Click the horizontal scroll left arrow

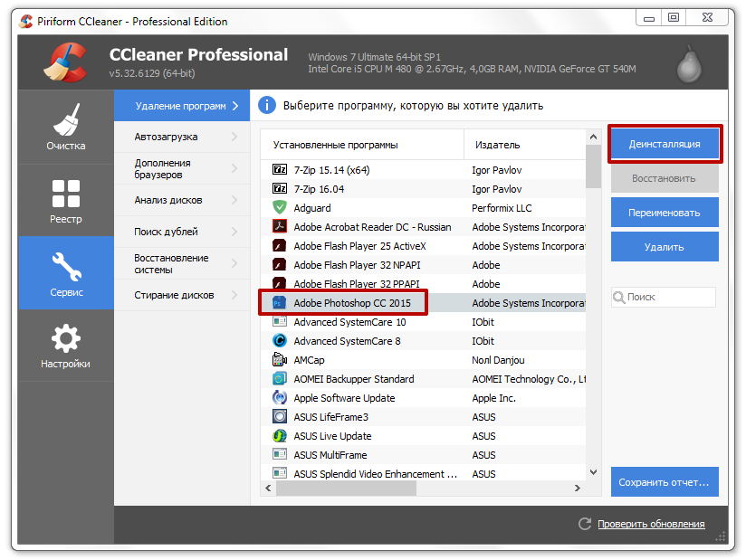tap(268, 489)
